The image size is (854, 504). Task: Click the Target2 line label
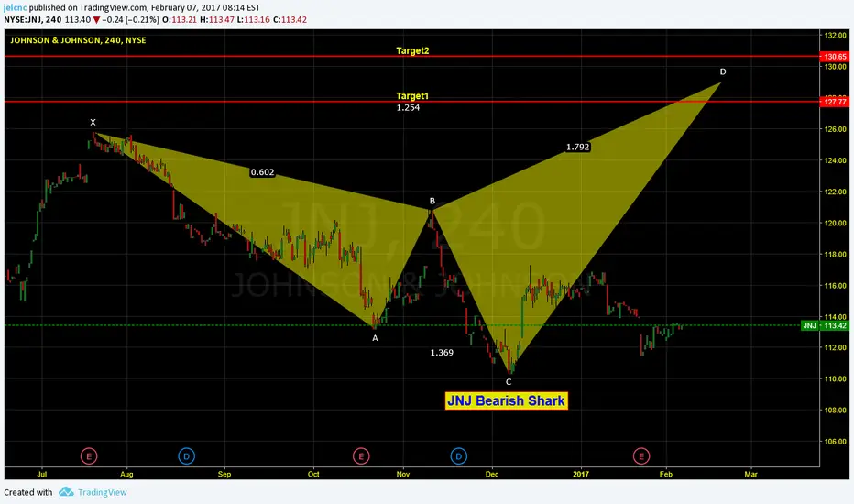click(412, 50)
